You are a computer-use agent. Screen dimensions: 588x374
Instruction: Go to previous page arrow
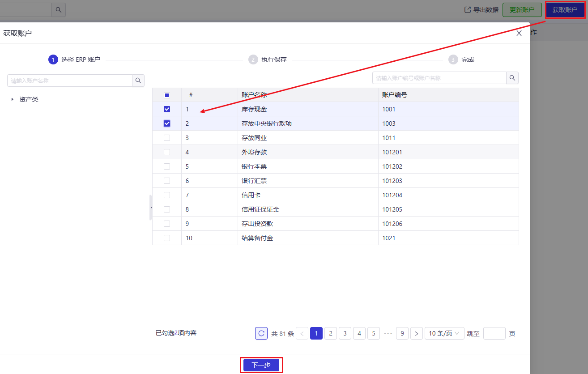tap(302, 333)
